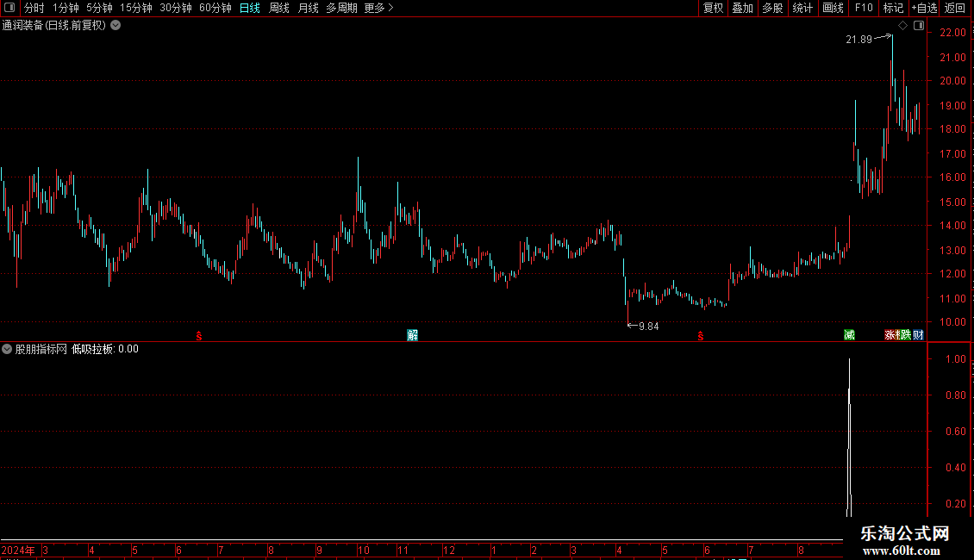Select the 15分钟 period

point(136,8)
